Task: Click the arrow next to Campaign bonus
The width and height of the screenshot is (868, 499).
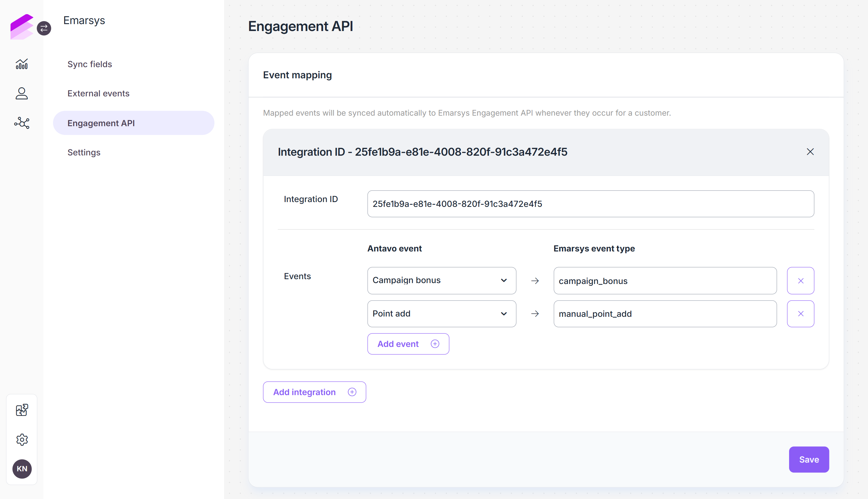Action: click(x=535, y=281)
